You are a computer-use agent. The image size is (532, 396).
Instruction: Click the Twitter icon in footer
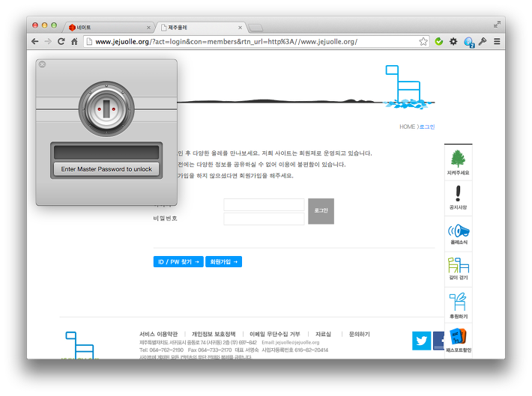pyautogui.click(x=421, y=341)
